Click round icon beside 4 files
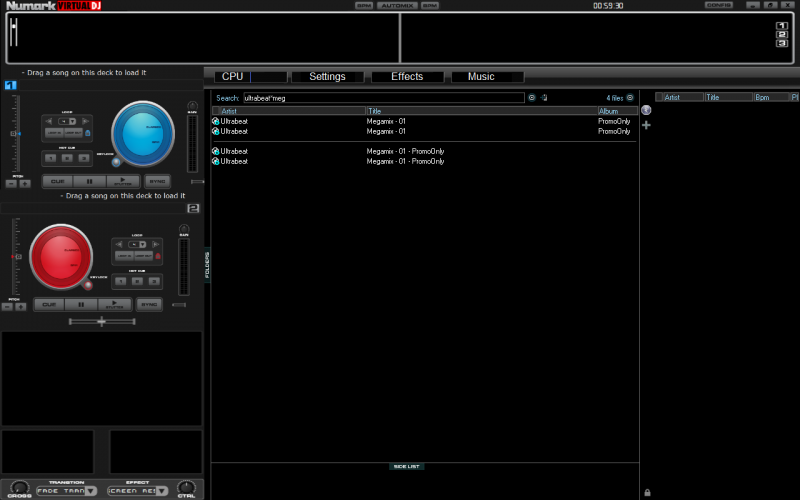 630,97
